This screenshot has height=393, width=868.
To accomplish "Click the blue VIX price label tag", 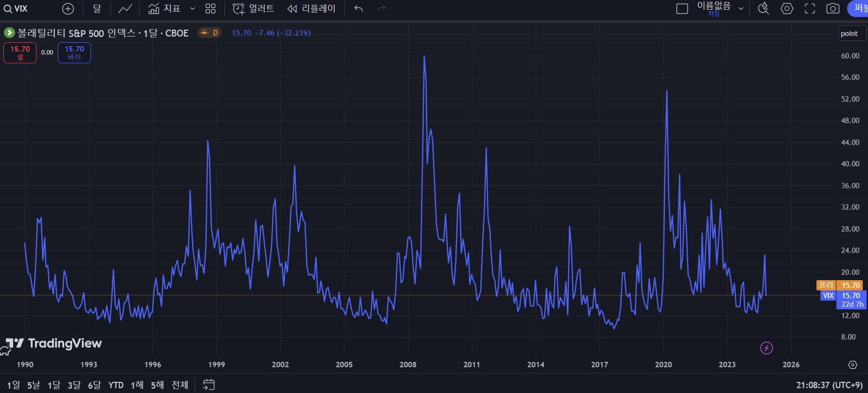I will pyautogui.click(x=828, y=296).
